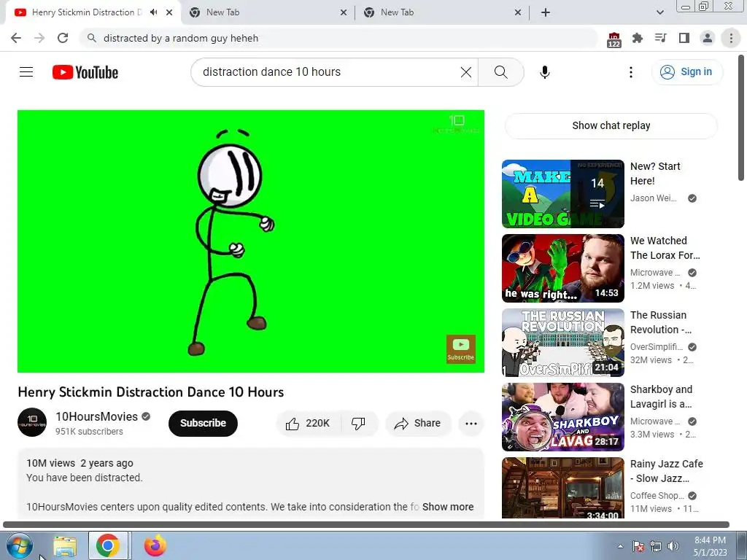Open the YouTube hamburger guide menu
Image resolution: width=747 pixels, height=560 pixels.
[26, 72]
